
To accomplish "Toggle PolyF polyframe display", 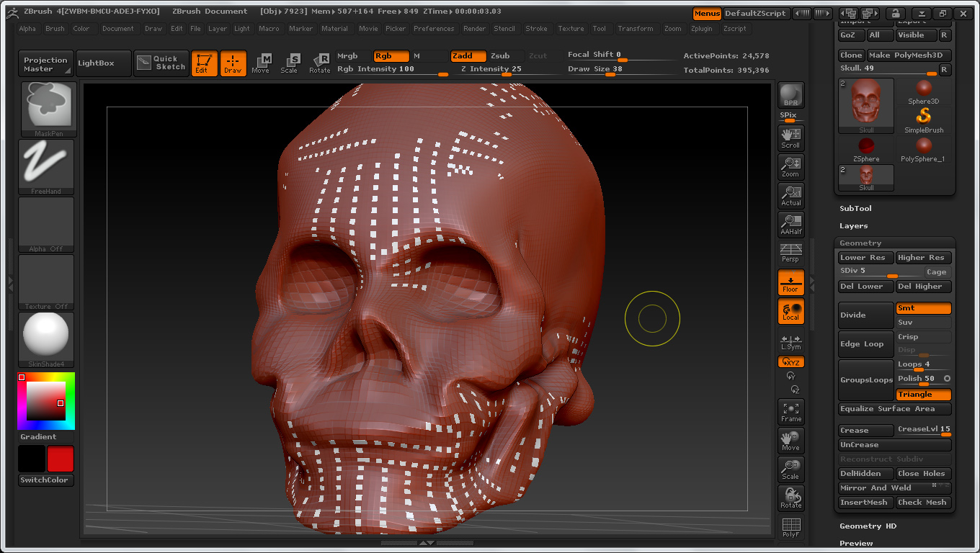I will pyautogui.click(x=791, y=527).
